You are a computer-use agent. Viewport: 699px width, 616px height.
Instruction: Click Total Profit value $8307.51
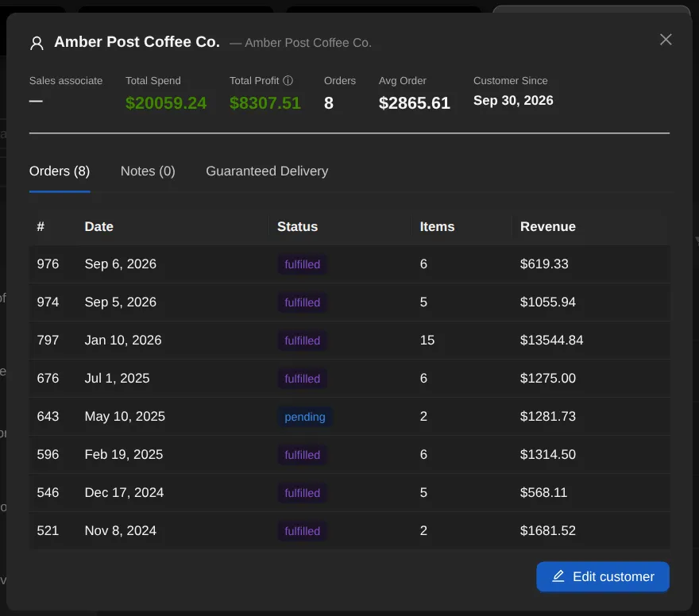[265, 103]
